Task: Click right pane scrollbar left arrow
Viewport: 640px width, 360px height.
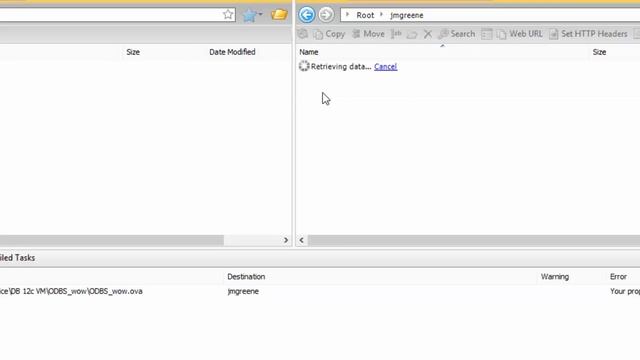Action: [301, 240]
